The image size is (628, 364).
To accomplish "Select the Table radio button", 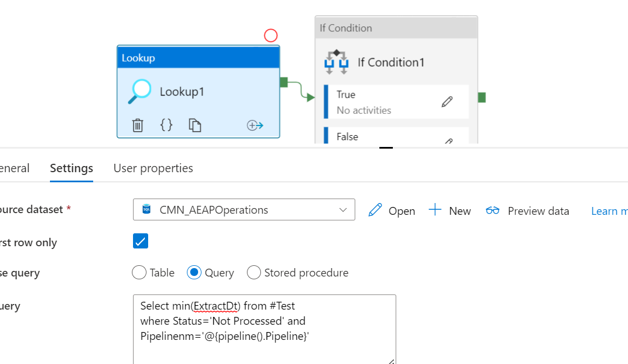I will click(139, 273).
